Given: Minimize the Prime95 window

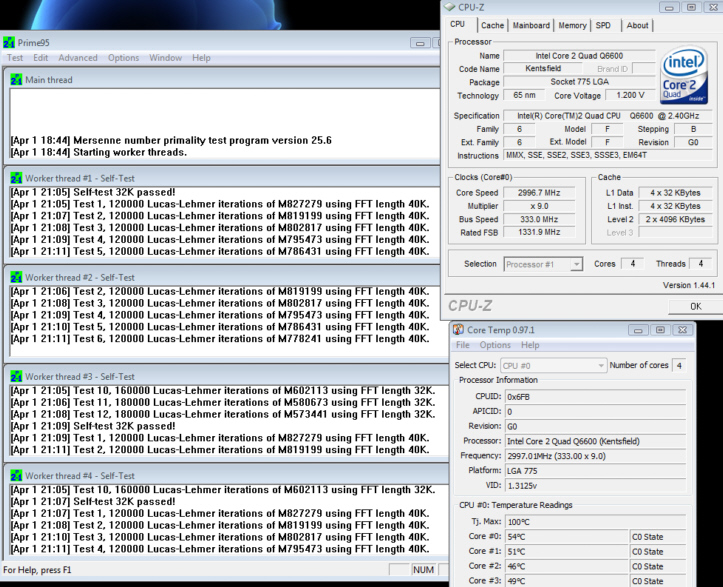Looking at the screenshot, I should click(x=420, y=43).
